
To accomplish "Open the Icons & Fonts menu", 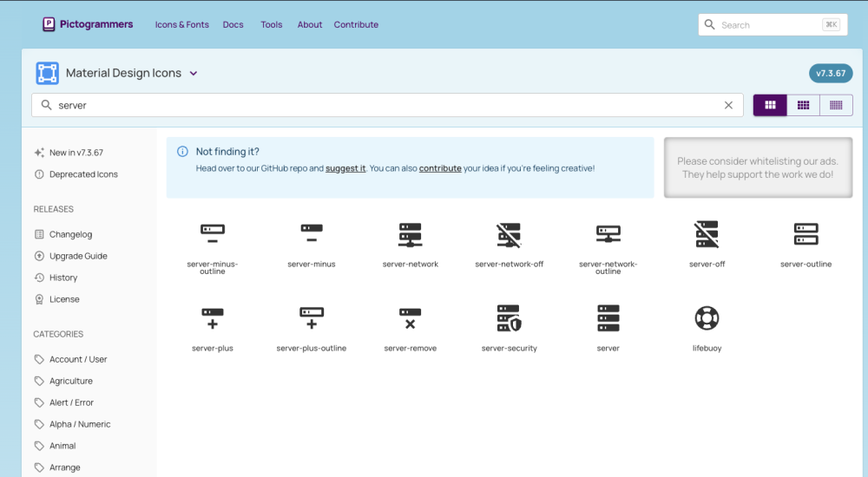I will tap(182, 25).
